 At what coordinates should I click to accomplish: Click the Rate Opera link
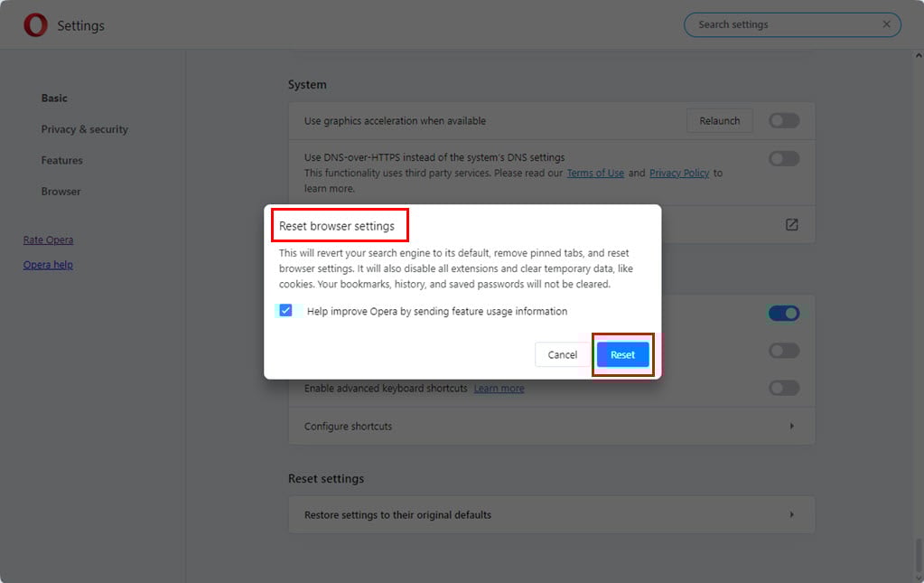click(x=48, y=240)
